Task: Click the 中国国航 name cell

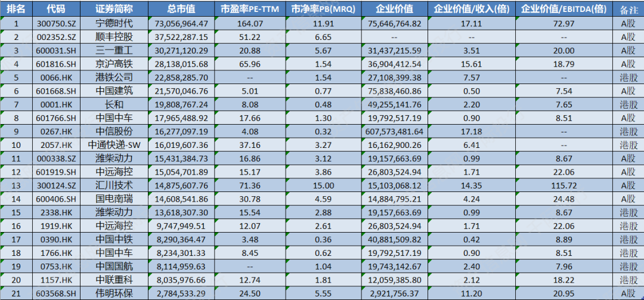Action: tap(114, 266)
